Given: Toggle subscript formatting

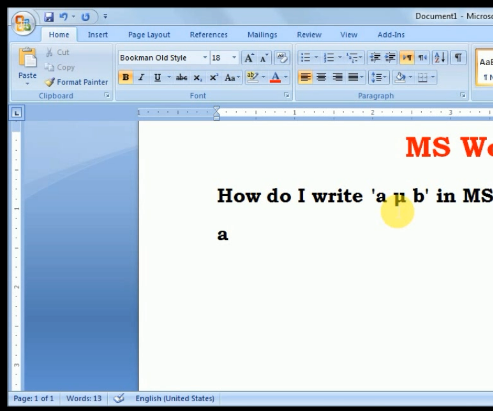Looking at the screenshot, I should (197, 77).
